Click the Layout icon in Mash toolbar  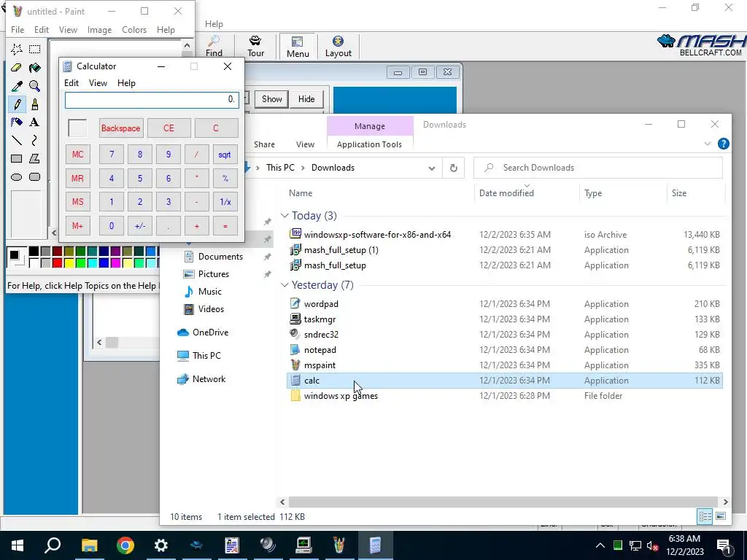coord(338,46)
